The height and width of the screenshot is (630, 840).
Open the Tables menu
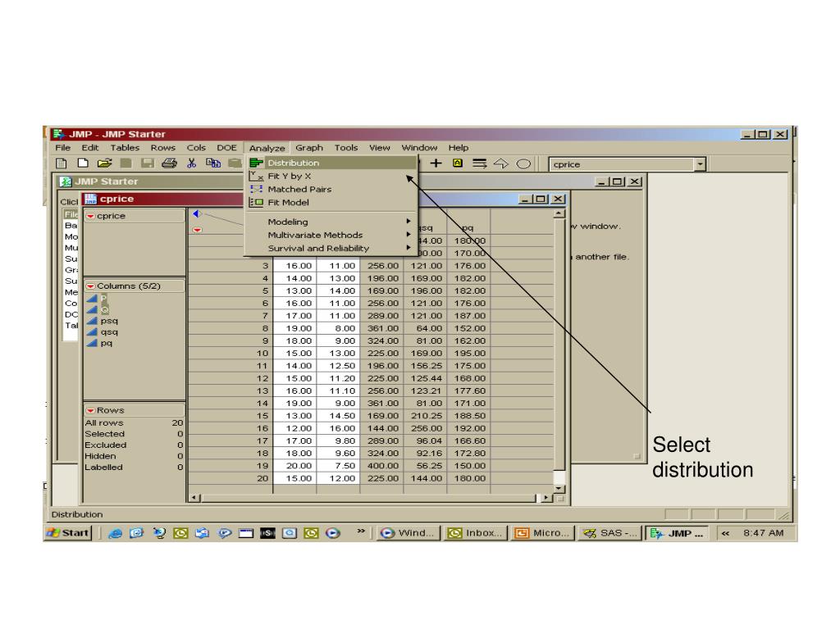[x=125, y=148]
